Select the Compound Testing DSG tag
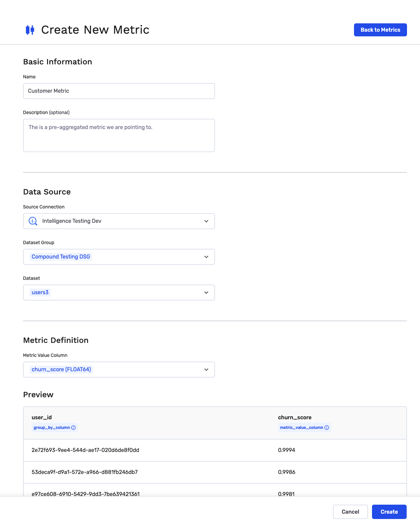The image size is (420, 527). (61, 257)
